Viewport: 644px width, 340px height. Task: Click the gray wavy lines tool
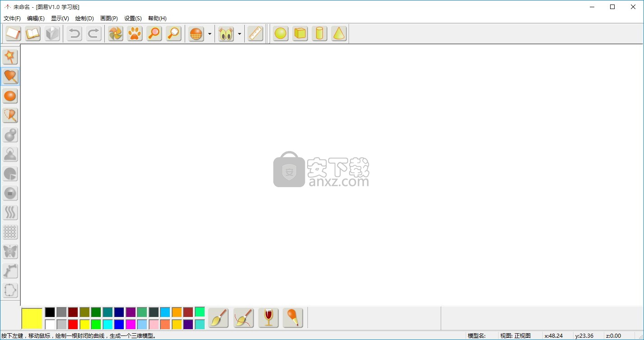[x=10, y=212]
